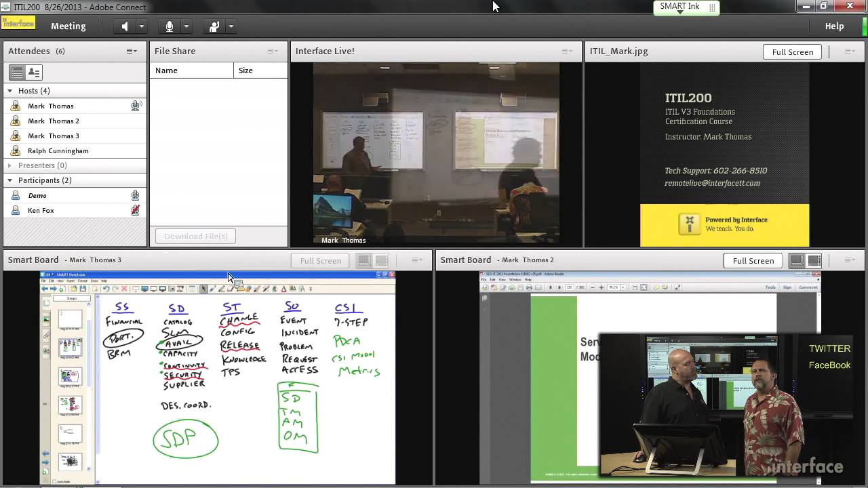Click SMART Ink toolbar tab

point(686,7)
